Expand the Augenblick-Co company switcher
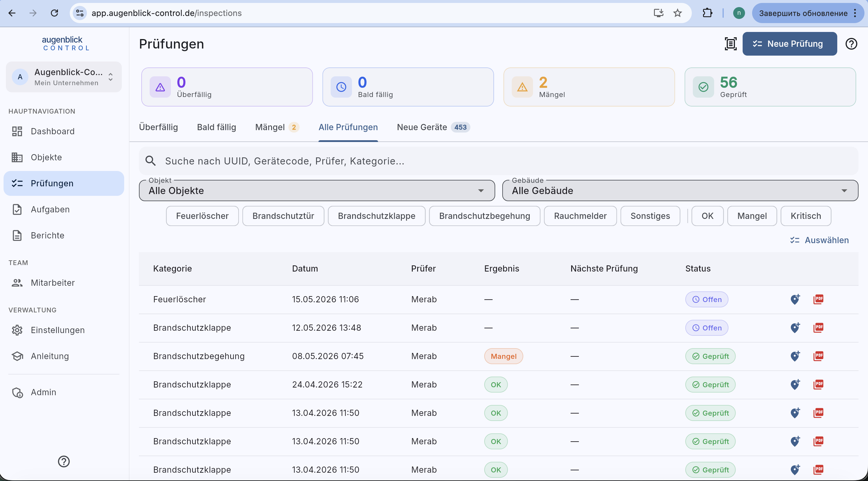Image resolution: width=868 pixels, height=481 pixels. point(64,77)
